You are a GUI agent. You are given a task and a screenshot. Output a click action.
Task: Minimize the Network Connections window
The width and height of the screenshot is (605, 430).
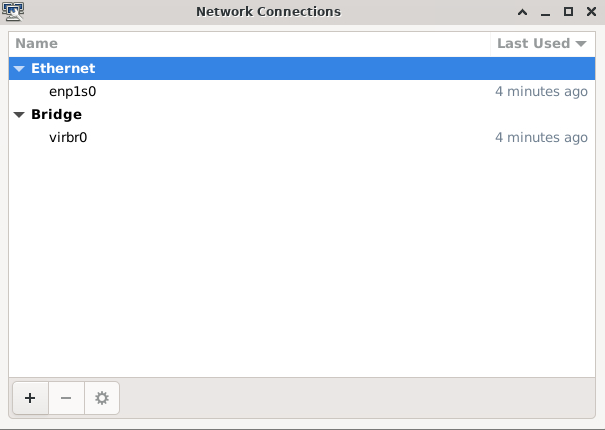(545, 12)
